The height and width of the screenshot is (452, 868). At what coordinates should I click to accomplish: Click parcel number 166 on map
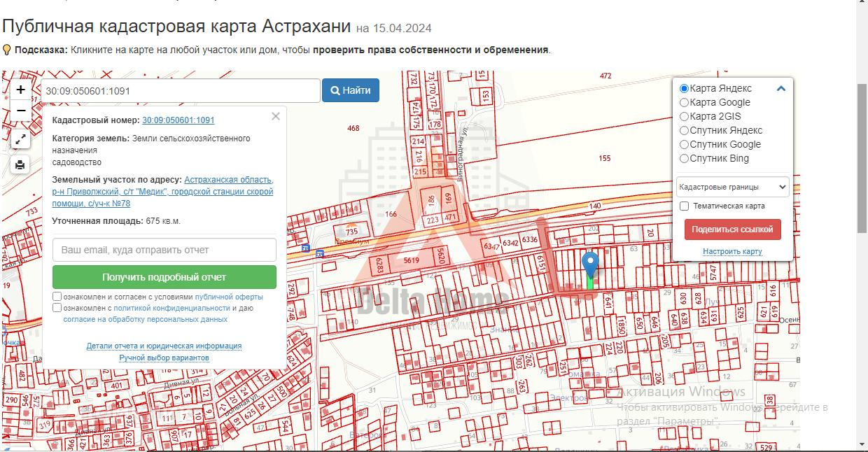point(391,214)
